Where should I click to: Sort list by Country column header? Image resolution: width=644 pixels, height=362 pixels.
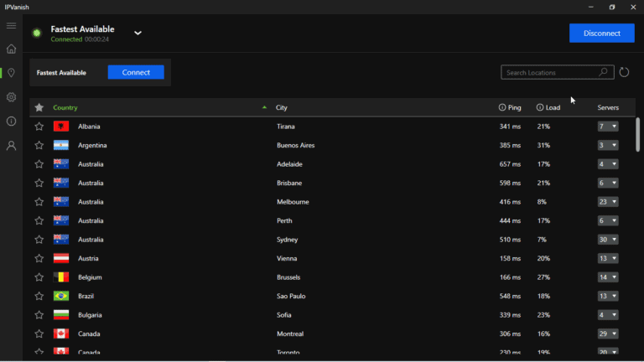(65, 107)
